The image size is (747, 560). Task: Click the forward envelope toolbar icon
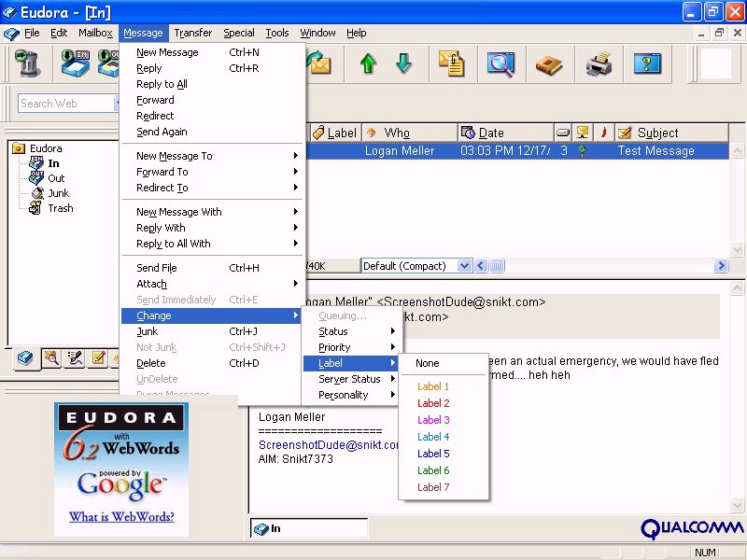[318, 63]
